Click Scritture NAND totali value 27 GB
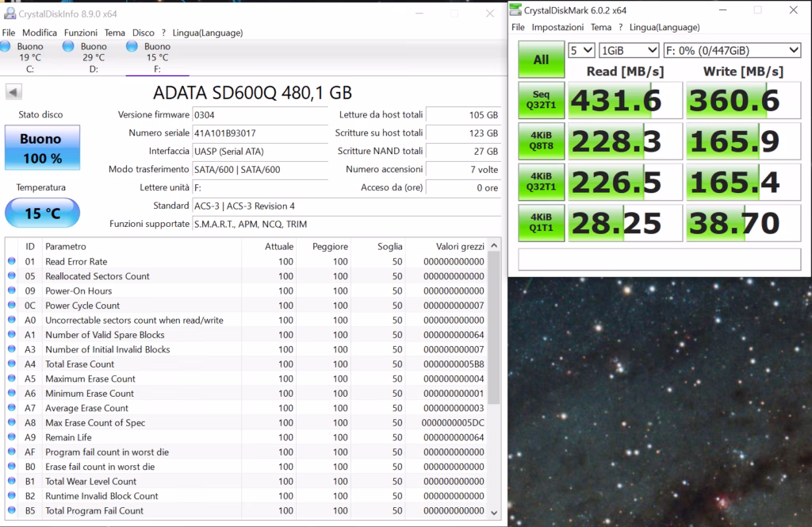 point(463,152)
